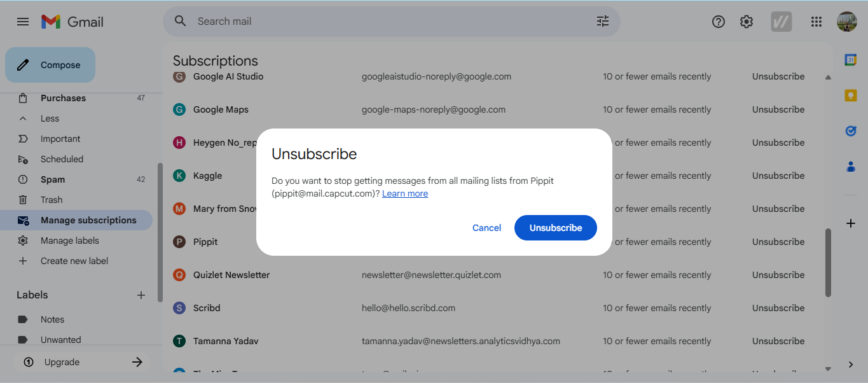Toggle the main navigation sidebar with the hamburger icon

coord(23,21)
